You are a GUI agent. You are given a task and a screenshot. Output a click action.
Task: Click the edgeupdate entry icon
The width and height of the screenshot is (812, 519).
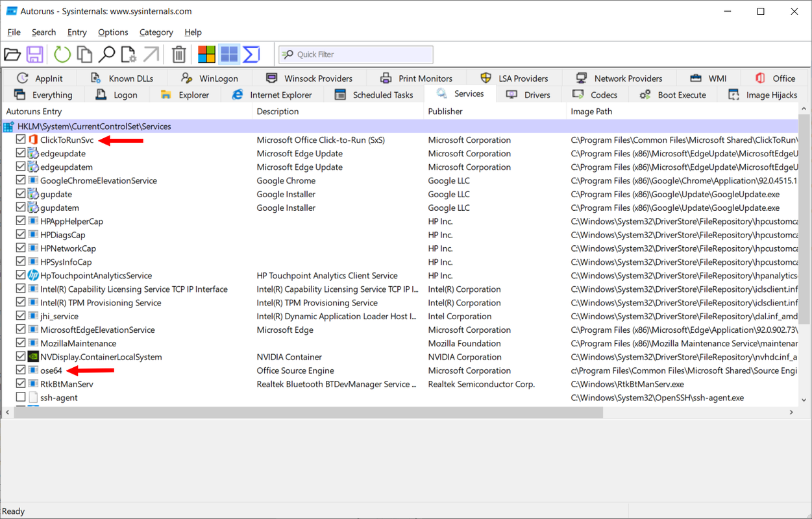pyautogui.click(x=33, y=154)
